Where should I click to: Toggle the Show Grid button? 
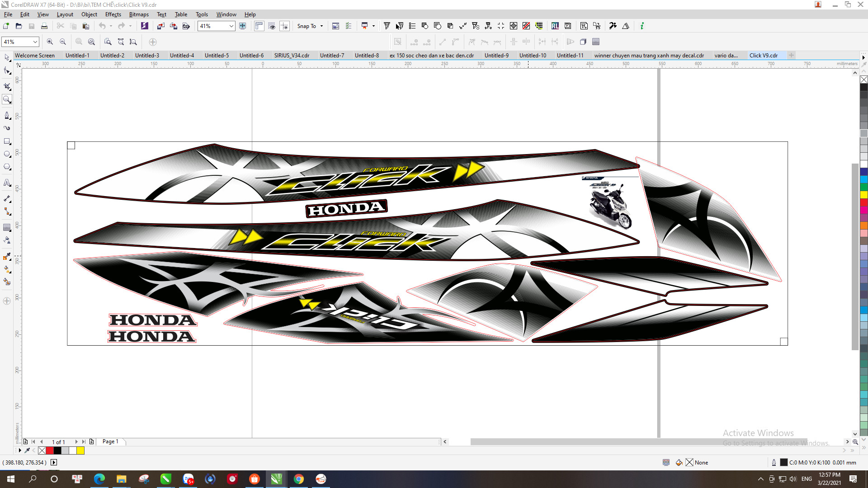(272, 26)
